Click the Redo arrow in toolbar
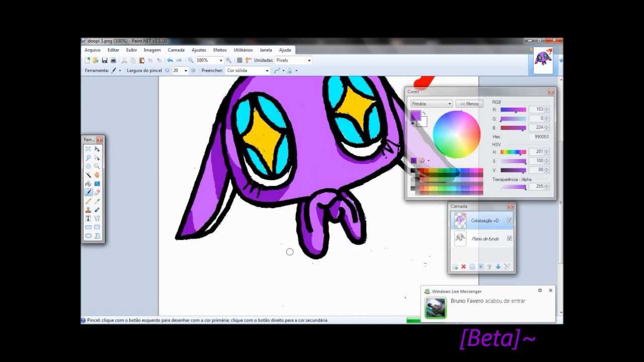Image resolution: width=644 pixels, height=362 pixels. click(179, 60)
